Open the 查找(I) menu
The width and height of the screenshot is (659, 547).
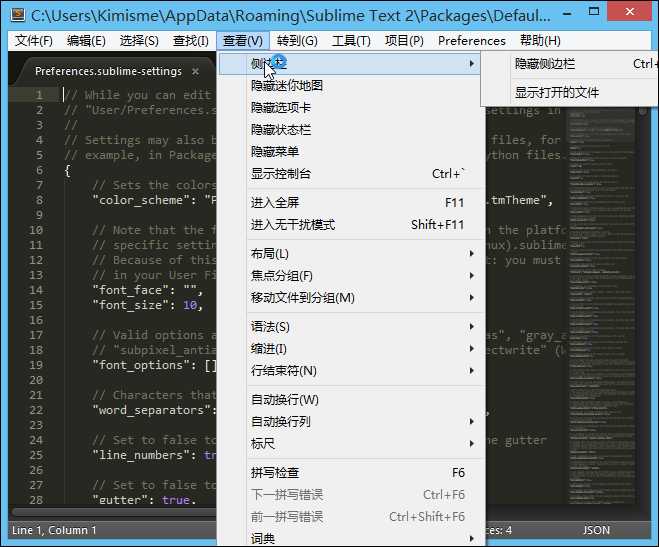pos(190,41)
